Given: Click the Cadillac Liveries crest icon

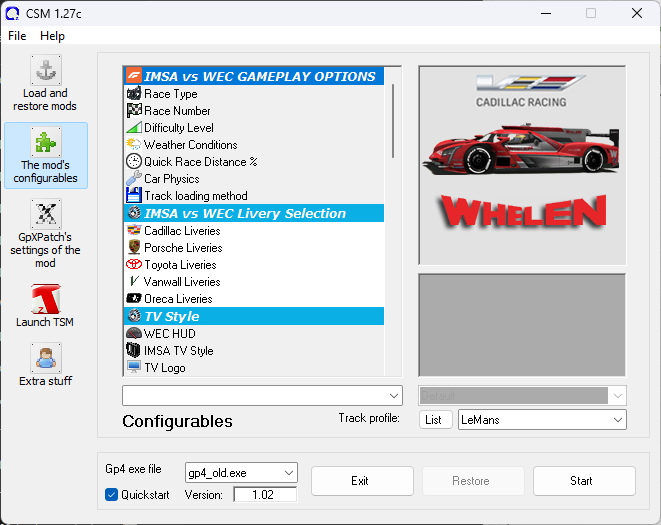Looking at the screenshot, I should [134, 230].
